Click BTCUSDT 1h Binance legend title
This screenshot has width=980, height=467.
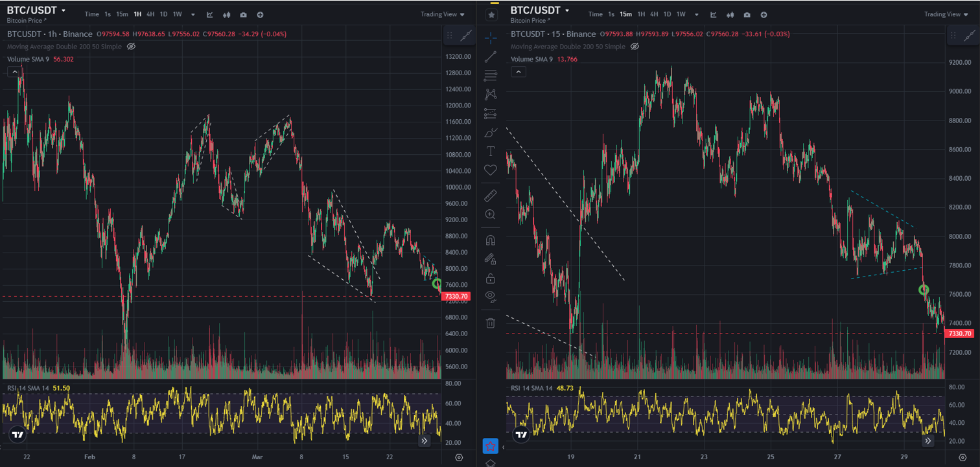point(50,34)
